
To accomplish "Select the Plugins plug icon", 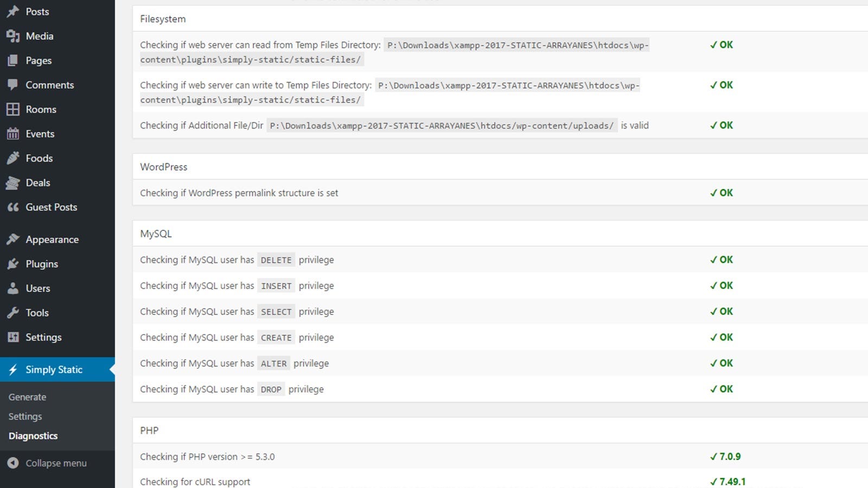I will (x=13, y=264).
